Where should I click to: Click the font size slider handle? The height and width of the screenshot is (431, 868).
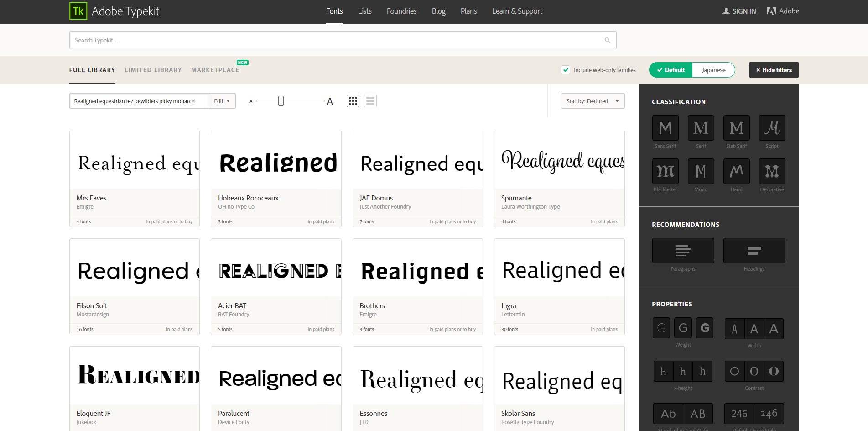281,101
